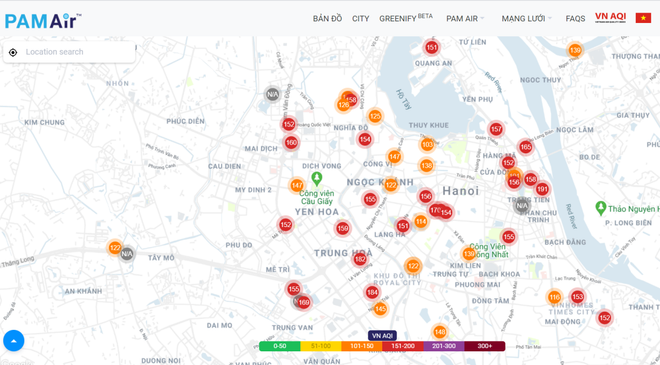Open the GREENIFY beta page
This screenshot has height=365, width=660.
406,18
